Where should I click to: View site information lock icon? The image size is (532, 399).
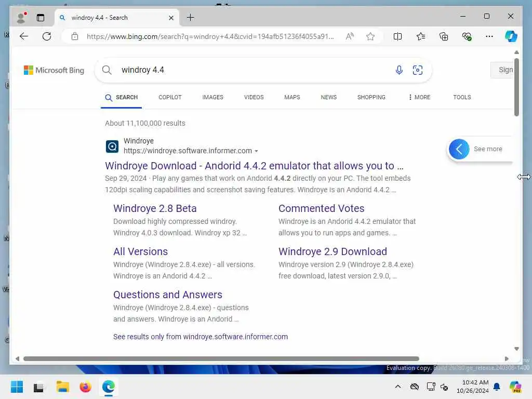click(75, 36)
